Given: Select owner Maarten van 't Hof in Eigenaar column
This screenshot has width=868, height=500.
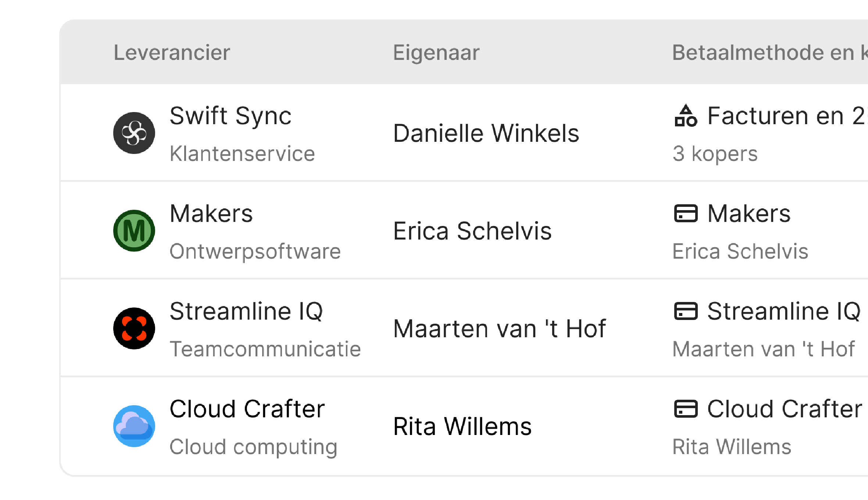Looking at the screenshot, I should click(x=499, y=328).
